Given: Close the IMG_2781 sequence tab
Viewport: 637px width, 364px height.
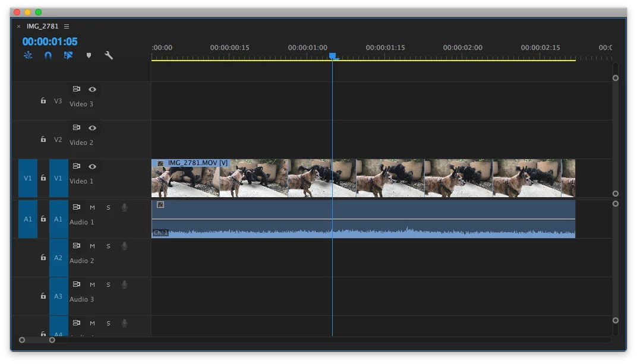Looking at the screenshot, I should pyautogui.click(x=18, y=26).
